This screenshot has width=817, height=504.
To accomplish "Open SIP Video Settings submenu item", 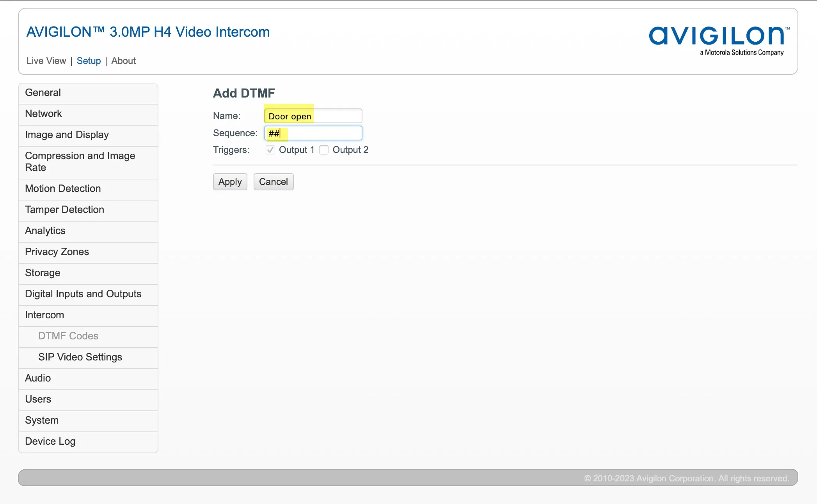I will pyautogui.click(x=88, y=357).
